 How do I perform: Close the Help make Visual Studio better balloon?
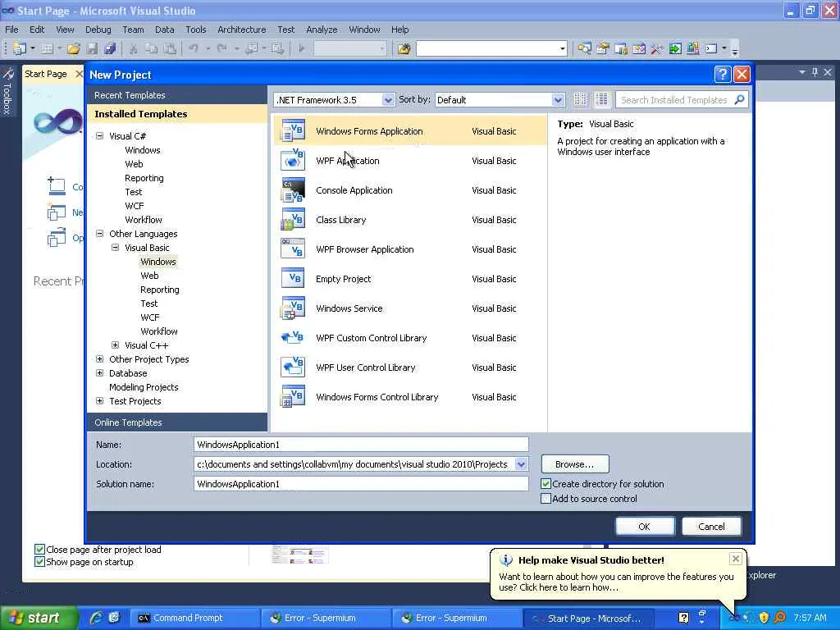[736, 559]
